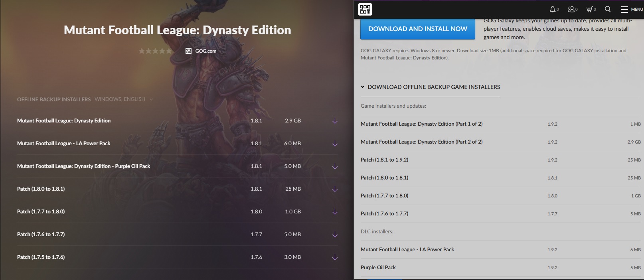Open notifications bell icon
Image resolution: width=644 pixels, height=280 pixels.
[x=553, y=9]
